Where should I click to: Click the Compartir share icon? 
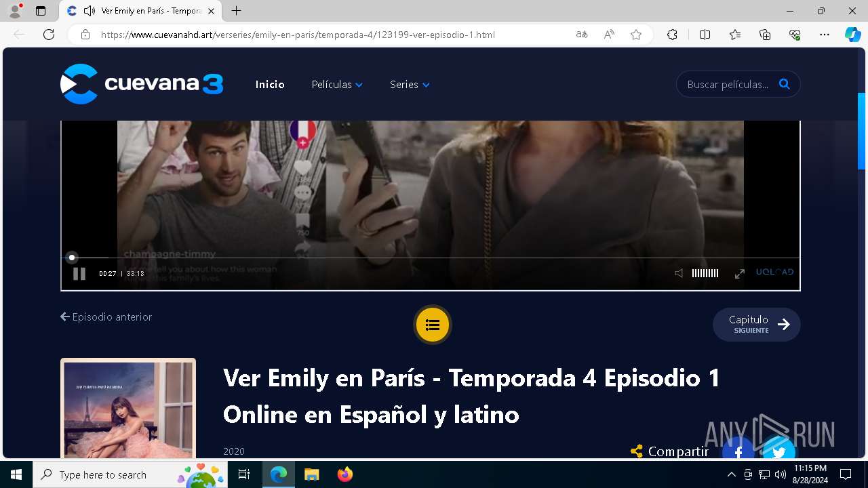click(637, 451)
